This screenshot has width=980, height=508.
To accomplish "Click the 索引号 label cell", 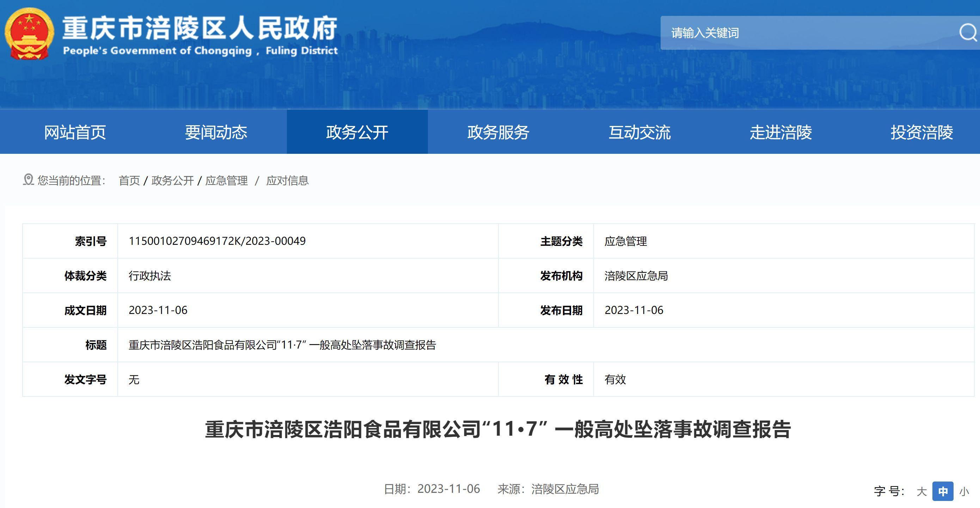I will [x=70, y=241].
